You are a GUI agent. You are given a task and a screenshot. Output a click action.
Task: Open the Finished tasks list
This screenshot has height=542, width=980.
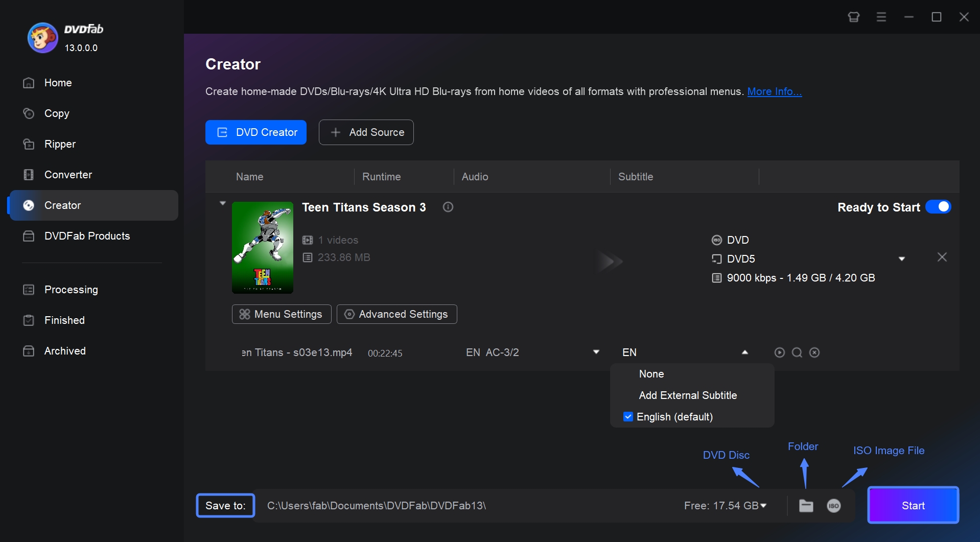tap(64, 320)
